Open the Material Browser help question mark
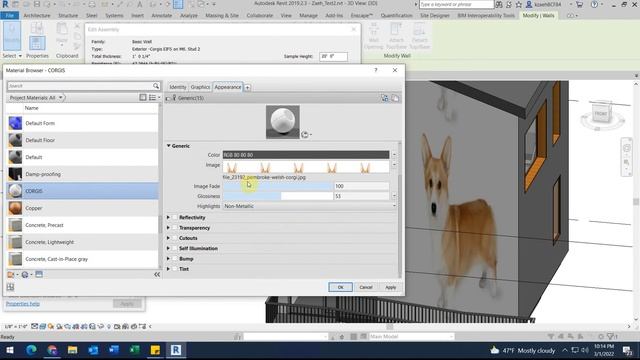 376,70
